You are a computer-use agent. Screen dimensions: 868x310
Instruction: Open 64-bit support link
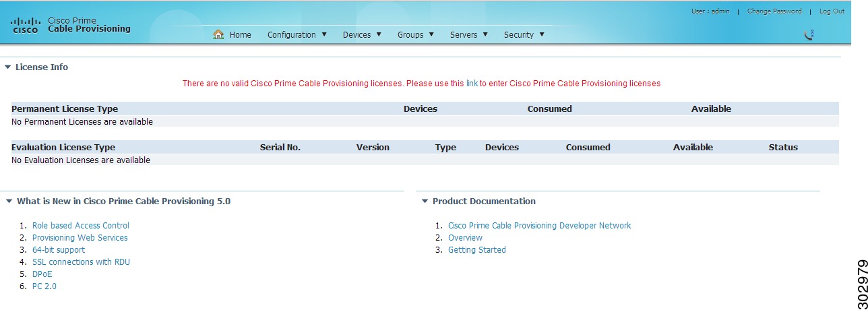click(59, 250)
